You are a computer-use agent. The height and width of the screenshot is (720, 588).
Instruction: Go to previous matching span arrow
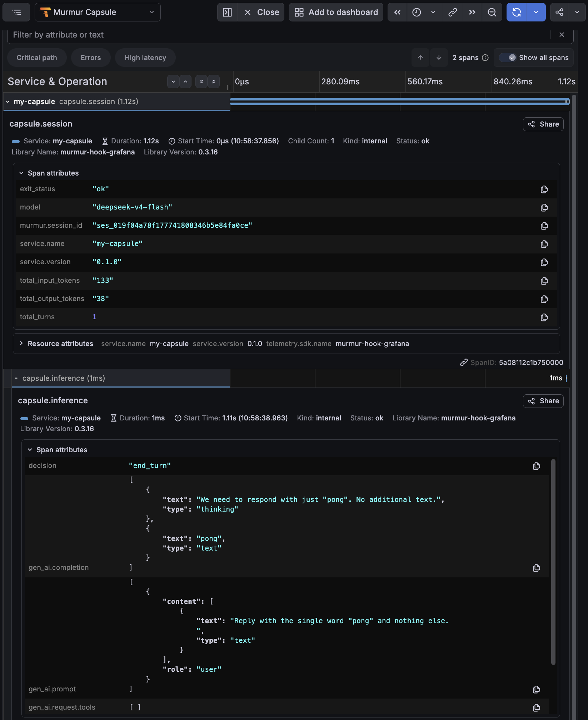coord(420,58)
